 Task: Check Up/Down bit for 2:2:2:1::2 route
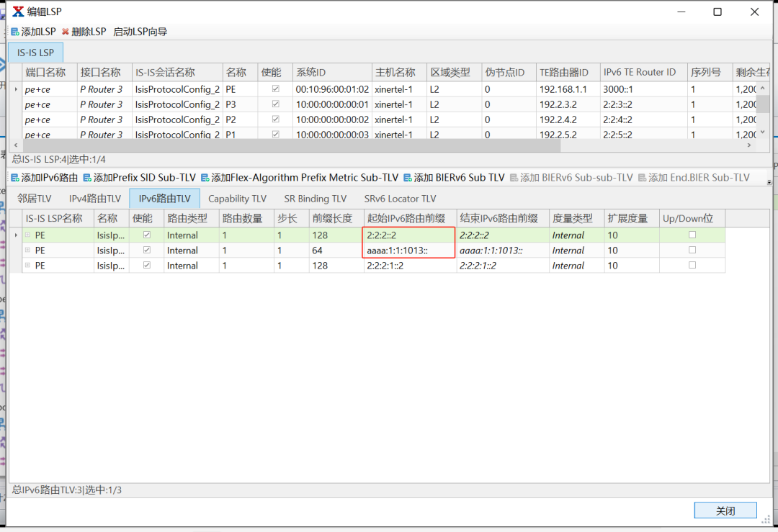click(x=692, y=266)
